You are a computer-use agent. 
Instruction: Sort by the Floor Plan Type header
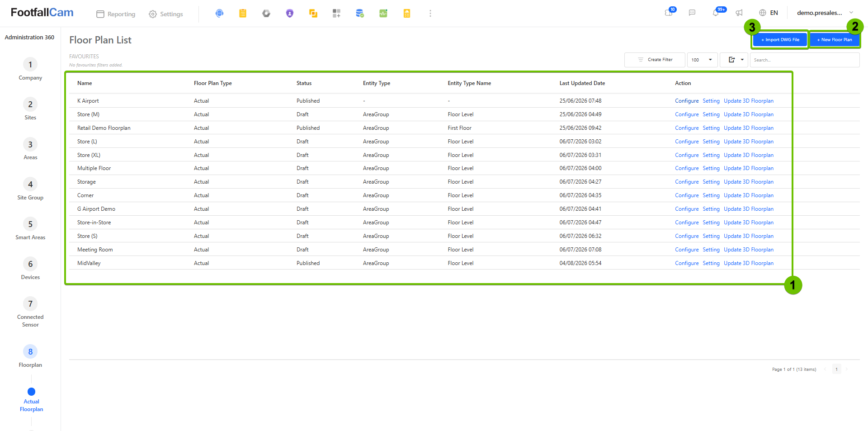point(213,83)
